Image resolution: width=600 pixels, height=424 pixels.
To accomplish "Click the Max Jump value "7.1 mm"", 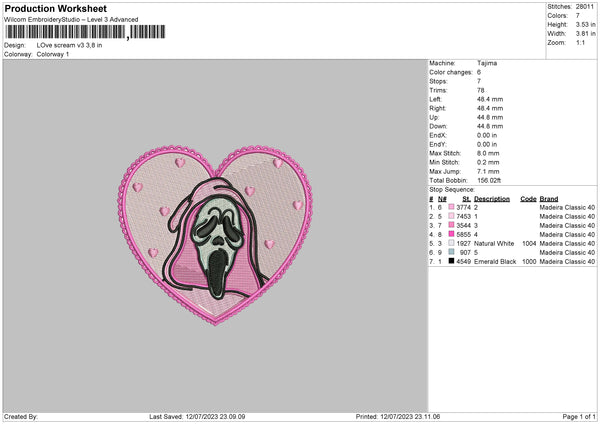I will pyautogui.click(x=488, y=171).
